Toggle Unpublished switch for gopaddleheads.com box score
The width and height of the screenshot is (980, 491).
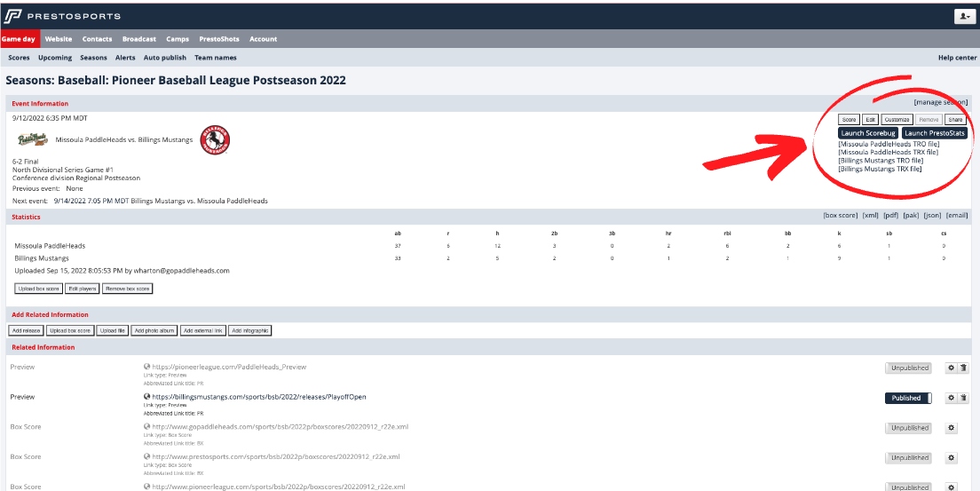[x=908, y=428]
